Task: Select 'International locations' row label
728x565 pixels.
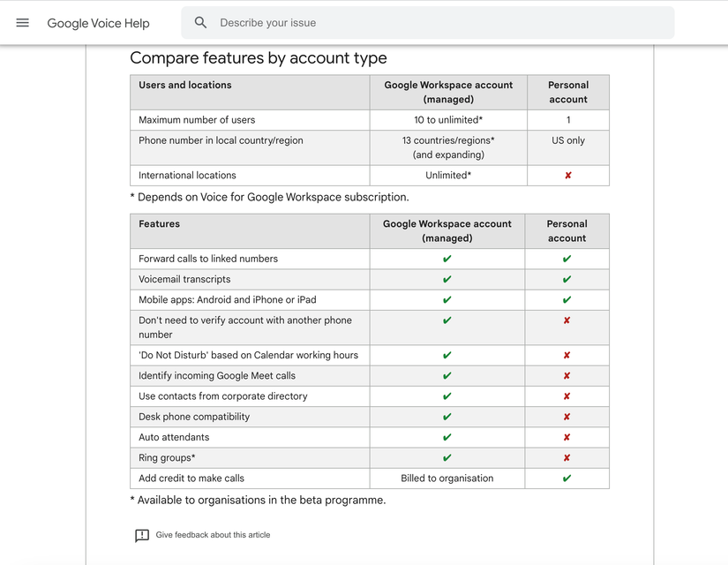Action: [187, 175]
